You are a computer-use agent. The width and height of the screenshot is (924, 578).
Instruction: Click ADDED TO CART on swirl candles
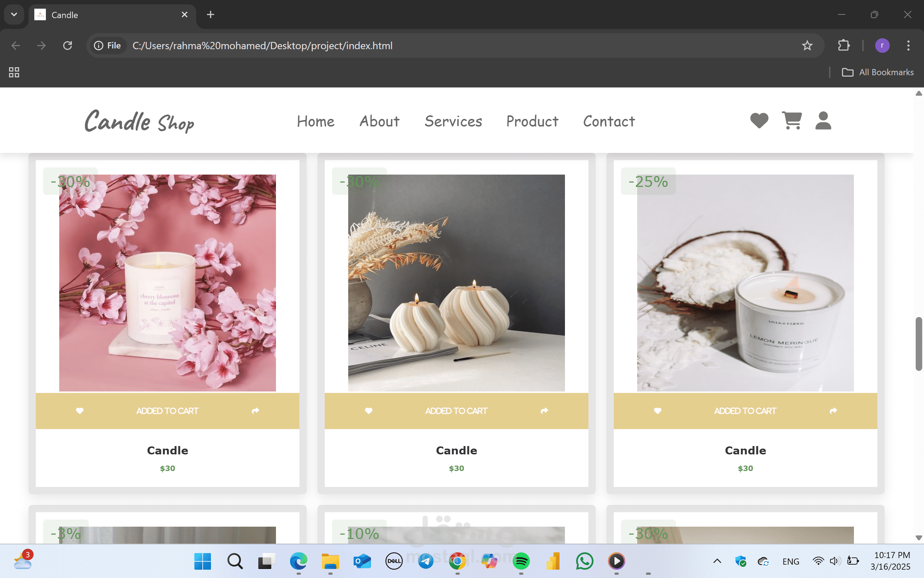click(x=456, y=411)
